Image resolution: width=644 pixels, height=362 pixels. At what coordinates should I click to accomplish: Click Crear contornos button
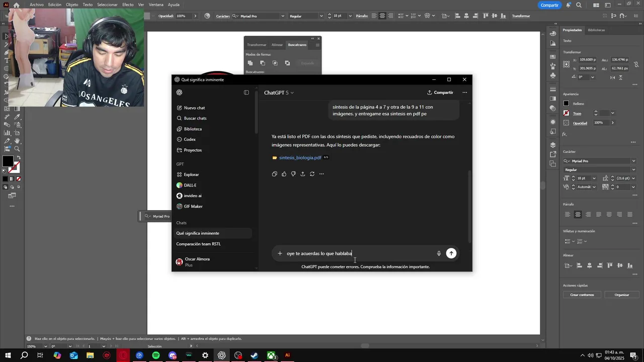[582, 295]
